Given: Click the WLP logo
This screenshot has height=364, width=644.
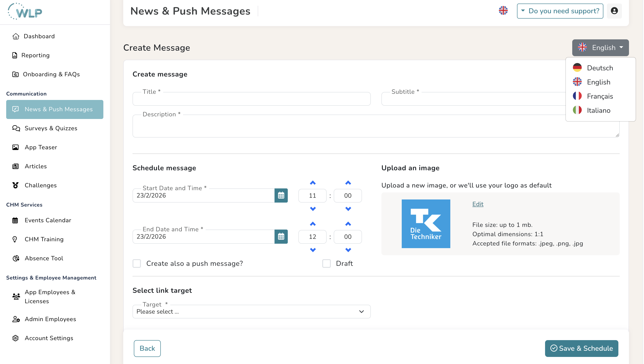Looking at the screenshot, I should [x=25, y=11].
